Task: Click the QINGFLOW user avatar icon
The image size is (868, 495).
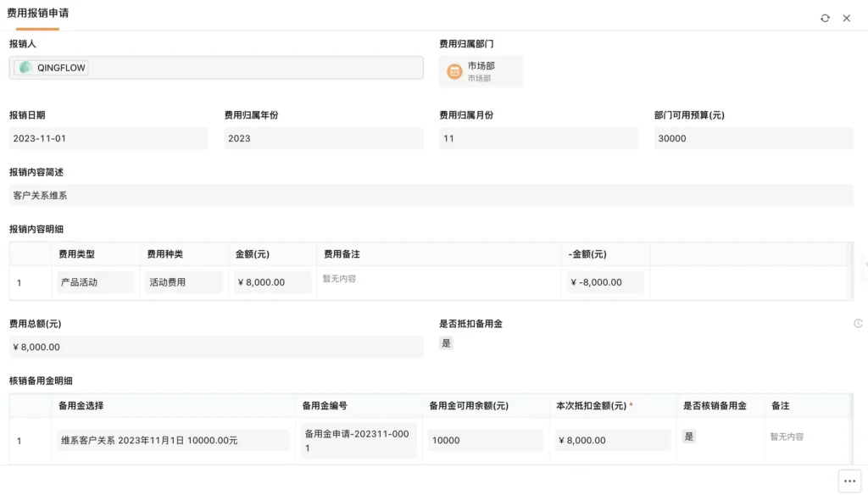Action: click(25, 68)
